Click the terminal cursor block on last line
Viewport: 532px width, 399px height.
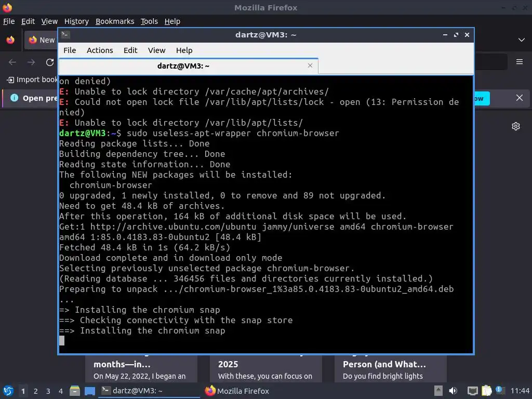(62, 341)
